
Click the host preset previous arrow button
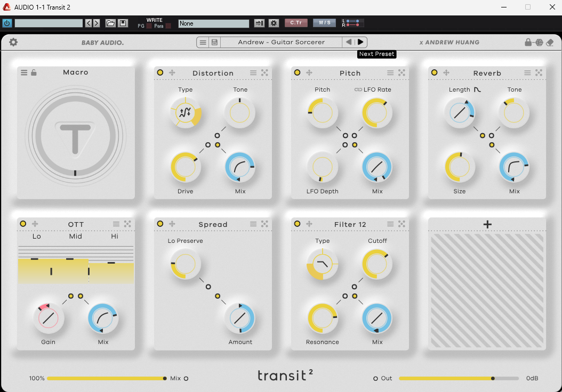(89, 23)
